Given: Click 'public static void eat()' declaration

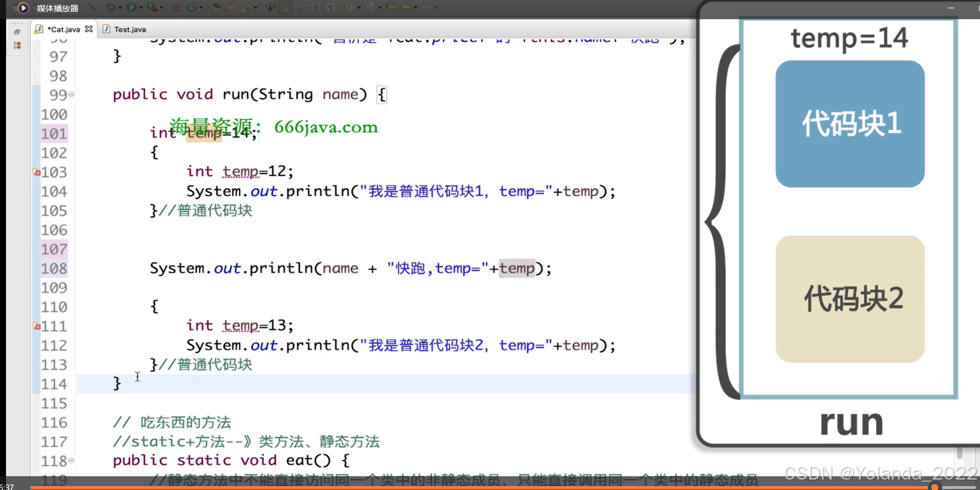Looking at the screenshot, I should (231, 460).
